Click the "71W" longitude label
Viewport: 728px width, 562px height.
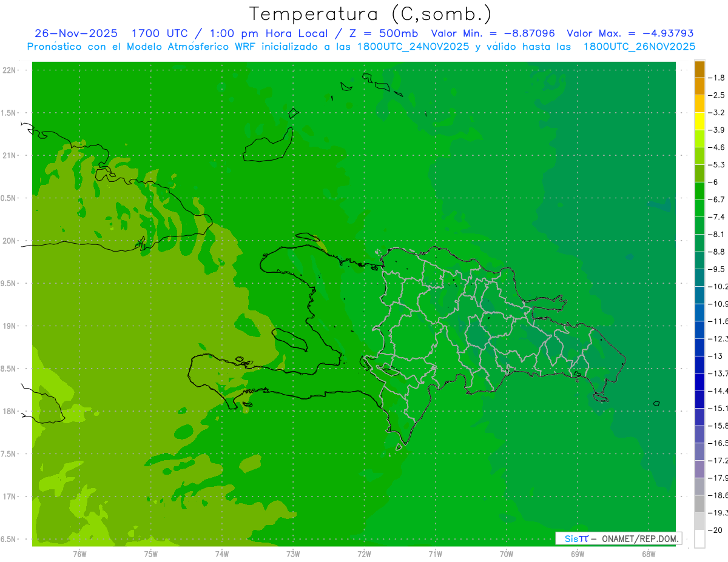click(x=435, y=554)
